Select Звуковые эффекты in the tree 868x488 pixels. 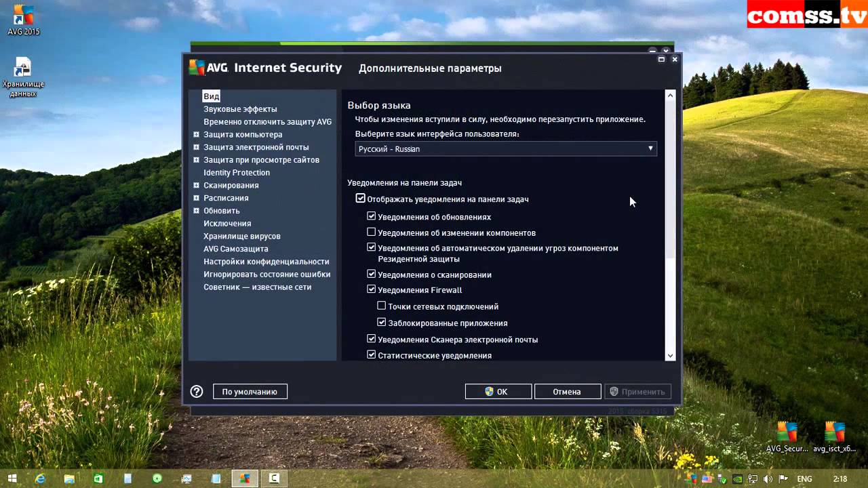coord(240,109)
